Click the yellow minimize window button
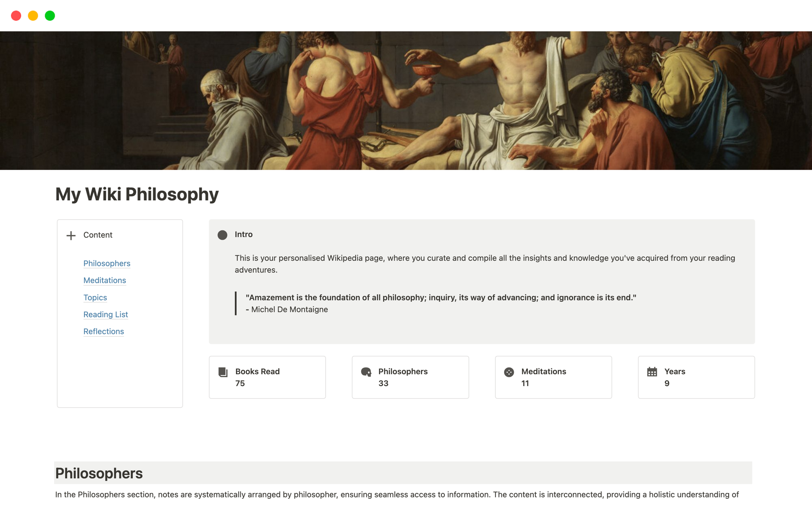Image resolution: width=812 pixels, height=508 pixels. (33, 16)
